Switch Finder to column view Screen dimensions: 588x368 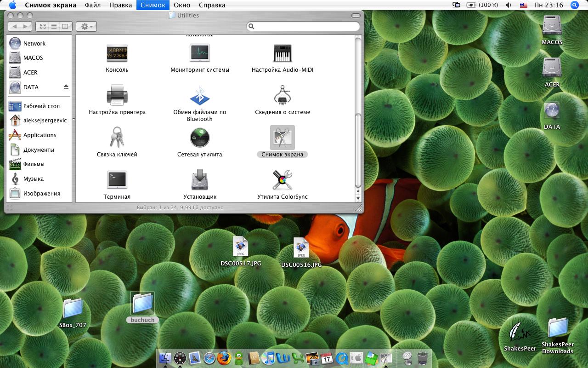[65, 27]
